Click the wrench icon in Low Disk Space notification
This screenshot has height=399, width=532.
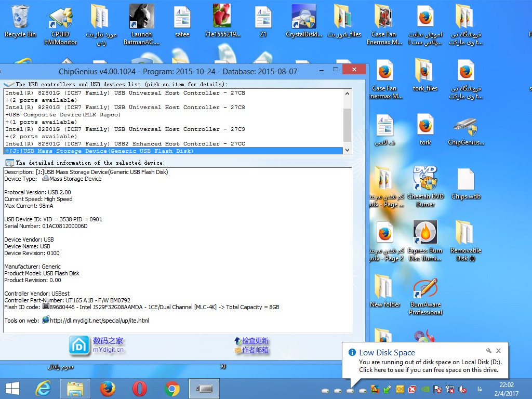[x=488, y=351]
